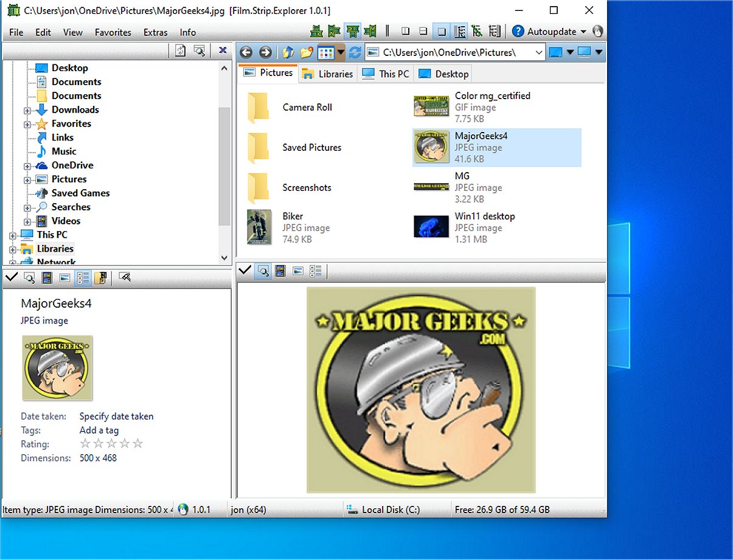Toggle the single-pane layout button
Screen dimensions: 733x560
coord(442,32)
